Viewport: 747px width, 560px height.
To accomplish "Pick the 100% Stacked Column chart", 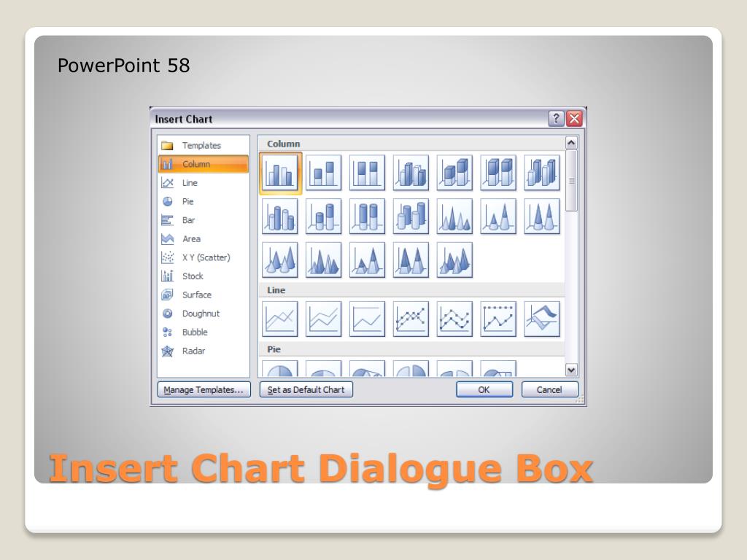I will (x=367, y=172).
